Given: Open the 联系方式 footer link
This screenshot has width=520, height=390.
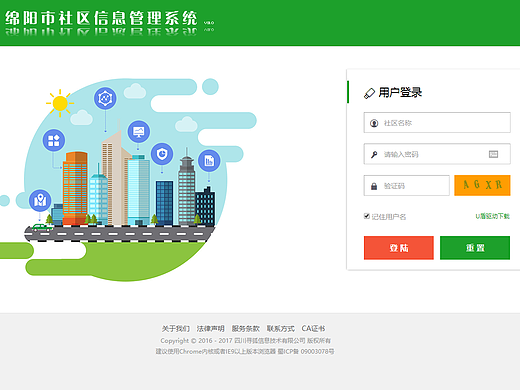Looking at the screenshot, I should 280,329.
